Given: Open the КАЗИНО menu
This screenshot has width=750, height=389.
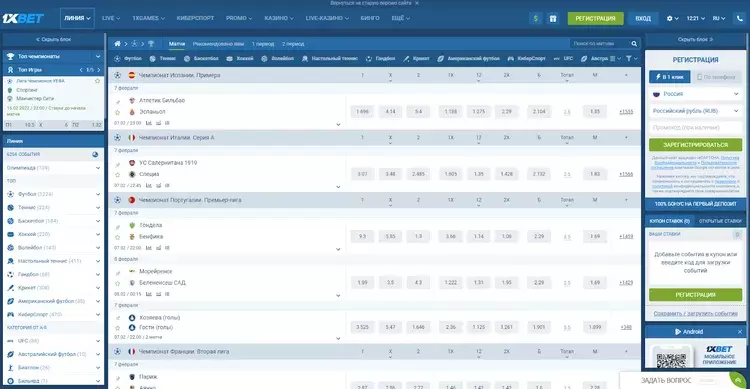Looking at the screenshot, I should point(279,18).
